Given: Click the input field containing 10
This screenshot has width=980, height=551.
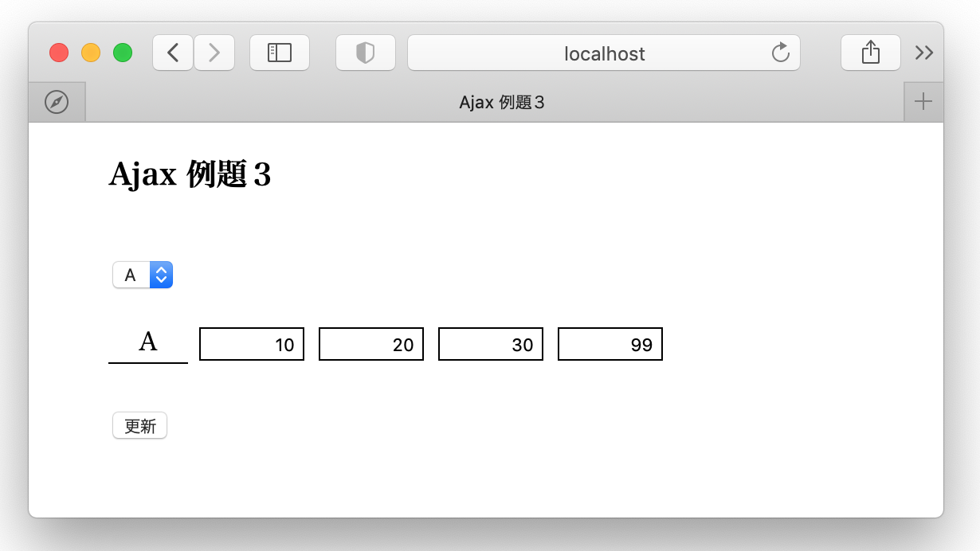Looking at the screenshot, I should pyautogui.click(x=252, y=344).
